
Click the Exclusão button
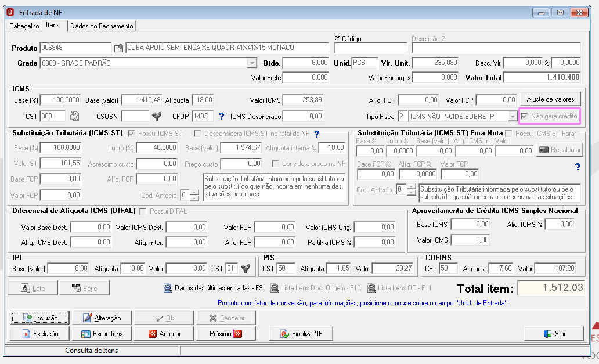(x=39, y=333)
